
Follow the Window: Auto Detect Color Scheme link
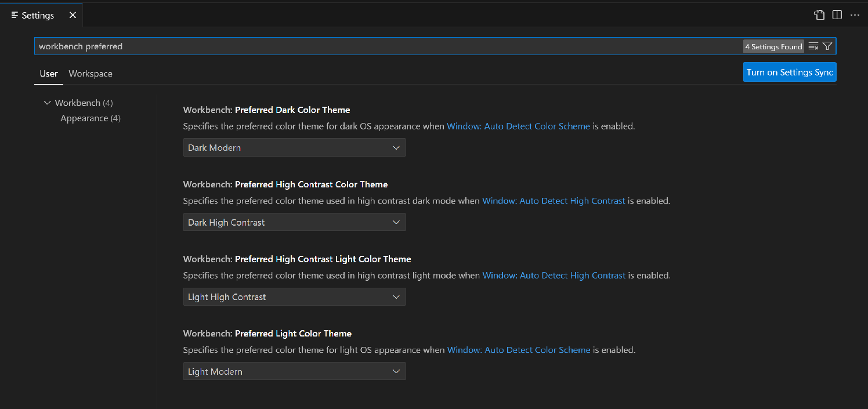point(518,126)
